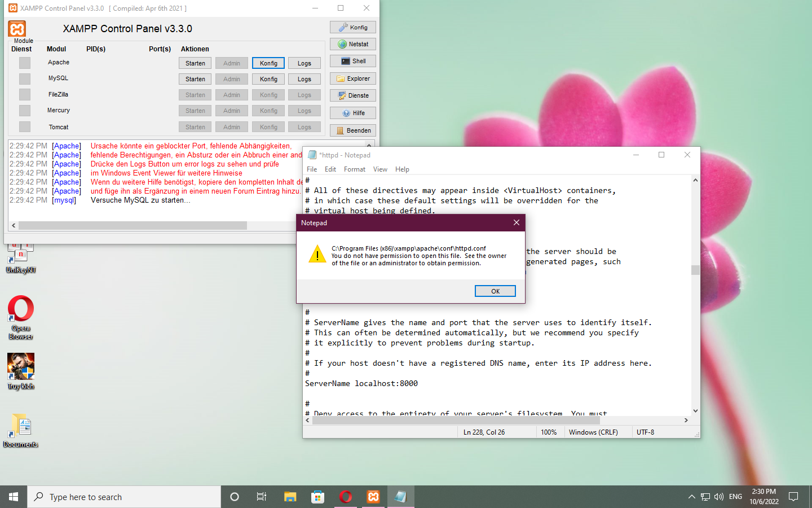Open the MySQL row Konfig button
This screenshot has width=812, height=508.
[268, 79]
